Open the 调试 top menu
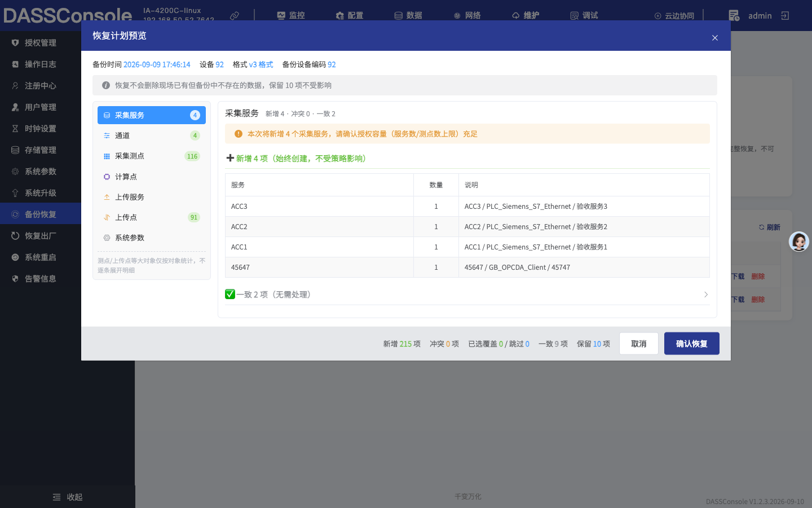 pos(584,16)
